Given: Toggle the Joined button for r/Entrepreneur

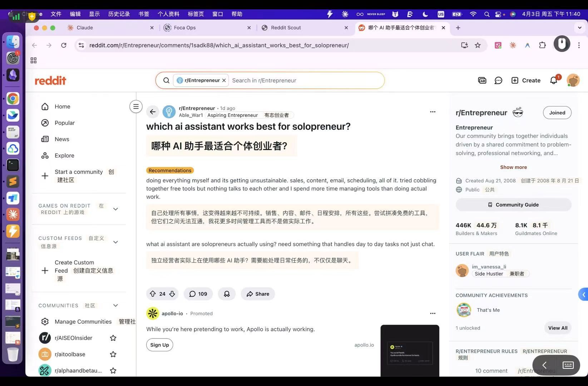Looking at the screenshot, I should tap(557, 113).
